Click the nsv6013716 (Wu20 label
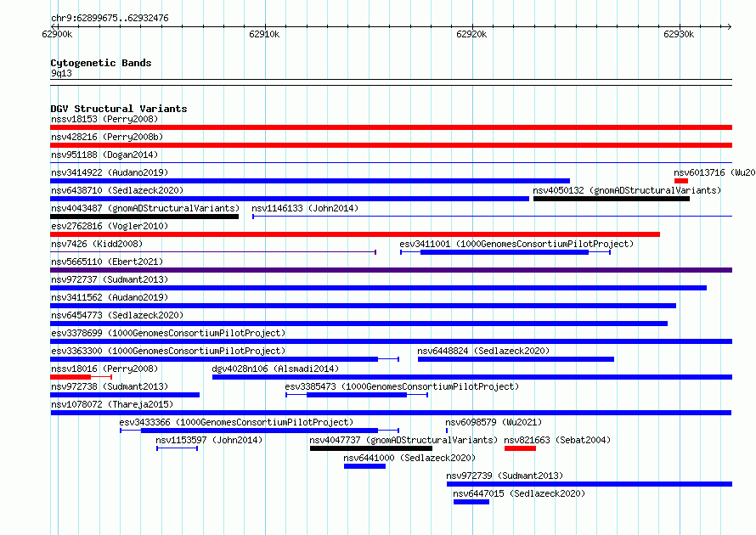The width and height of the screenshot is (756, 535). tap(714, 172)
